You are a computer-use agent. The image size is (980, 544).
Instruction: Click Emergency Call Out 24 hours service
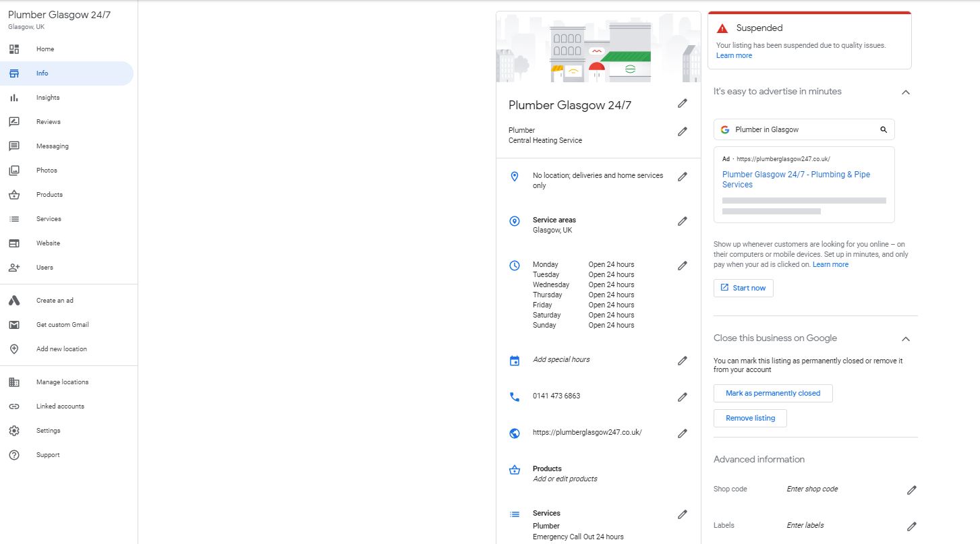tap(578, 537)
